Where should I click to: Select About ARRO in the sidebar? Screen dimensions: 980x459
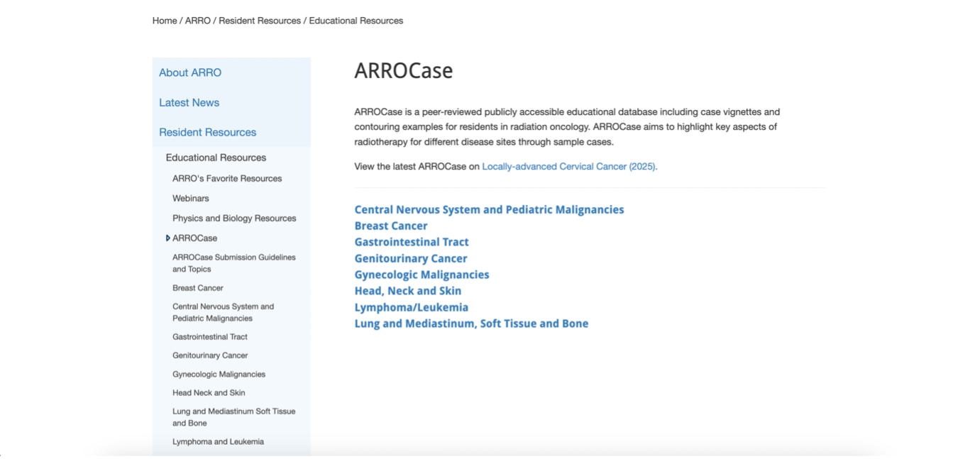pyautogui.click(x=190, y=72)
